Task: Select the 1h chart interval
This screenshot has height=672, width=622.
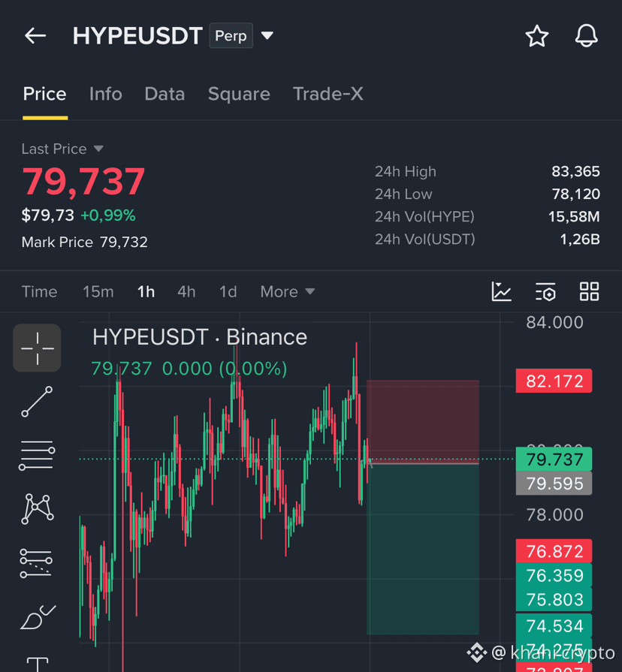Action: pyautogui.click(x=146, y=292)
